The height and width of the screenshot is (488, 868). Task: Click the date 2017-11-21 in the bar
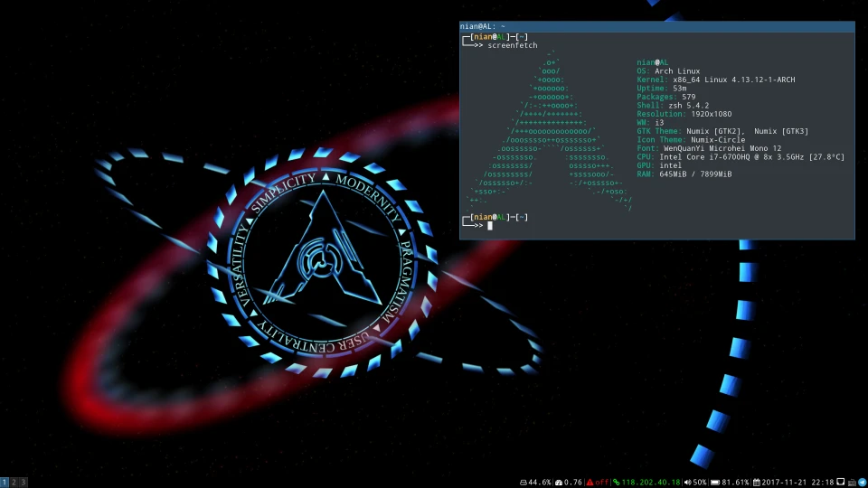(x=784, y=483)
